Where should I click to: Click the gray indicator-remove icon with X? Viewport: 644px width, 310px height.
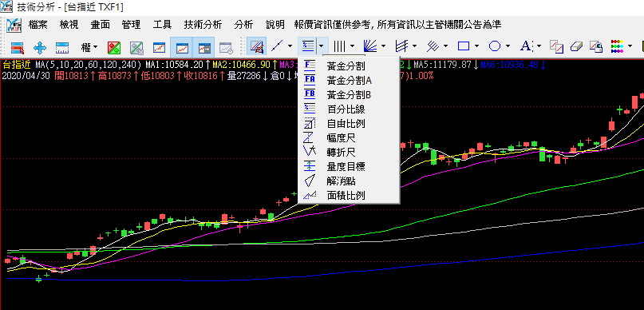click(x=136, y=47)
